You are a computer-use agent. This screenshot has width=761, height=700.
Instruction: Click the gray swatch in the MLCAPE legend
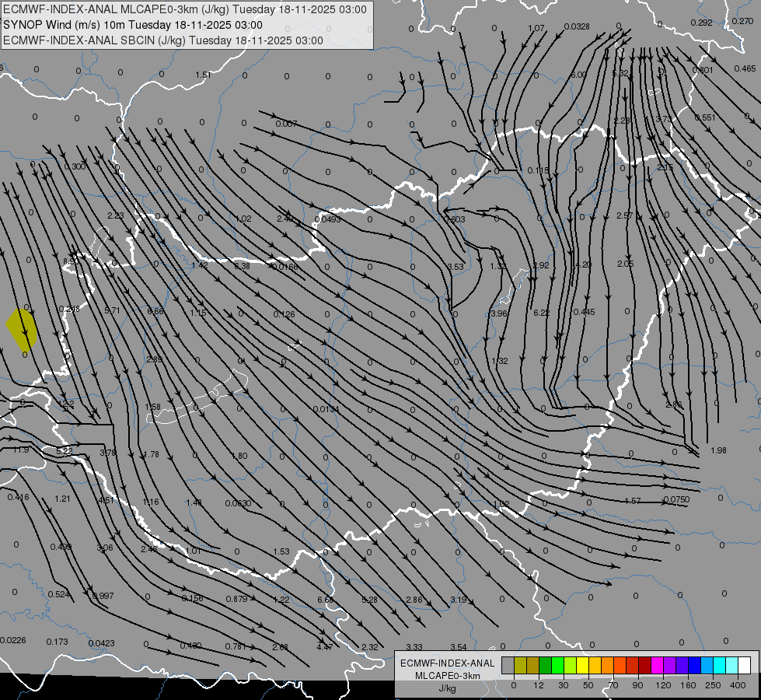(x=508, y=665)
